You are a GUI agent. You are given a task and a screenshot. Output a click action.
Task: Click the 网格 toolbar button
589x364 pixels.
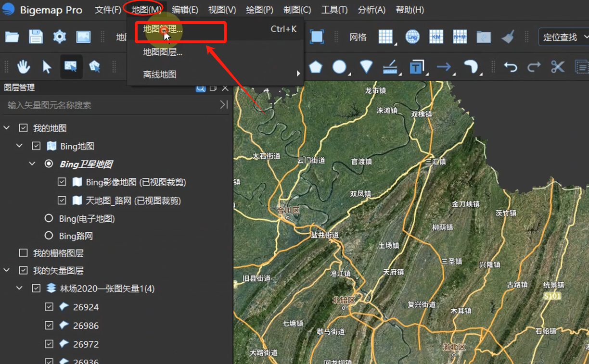click(x=358, y=37)
